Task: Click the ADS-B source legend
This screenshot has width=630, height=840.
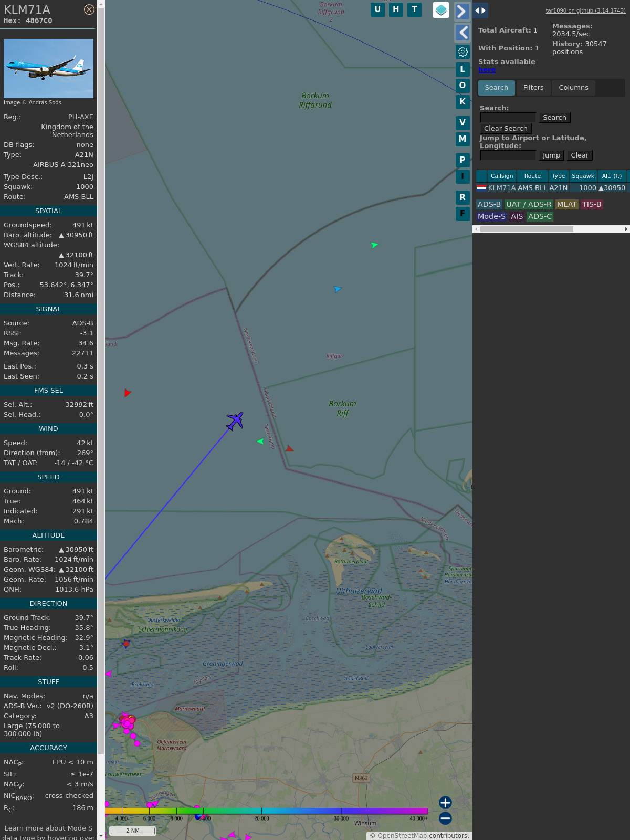Action: 489,204
